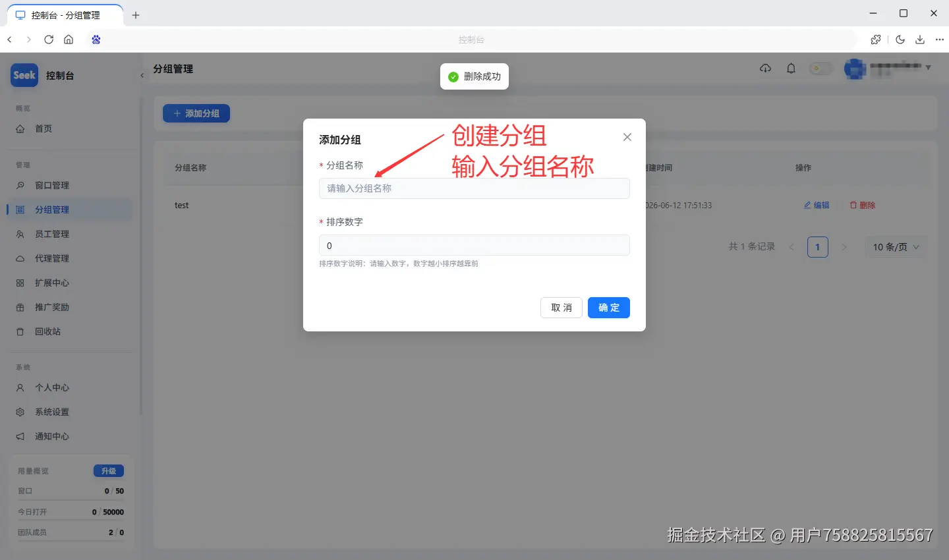Click the 今日打开 usage row
Viewport: 949px width, 560px height.
pyautogui.click(x=71, y=512)
